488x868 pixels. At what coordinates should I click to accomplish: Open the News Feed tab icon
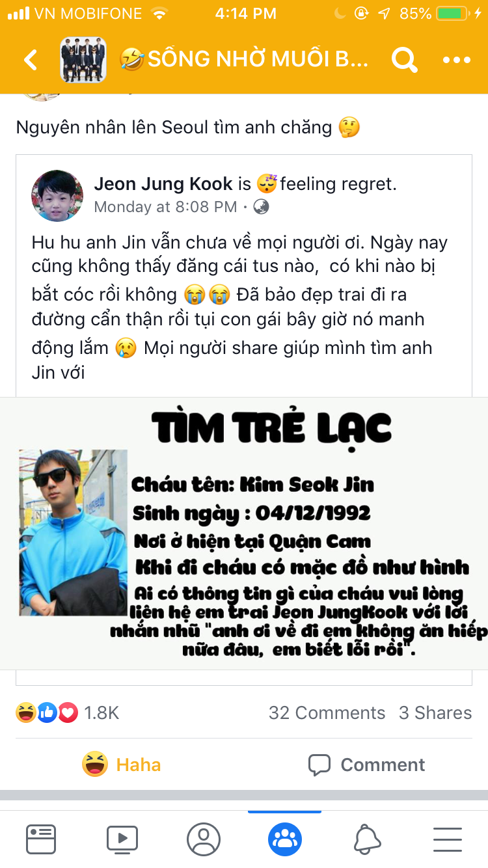[x=41, y=839]
